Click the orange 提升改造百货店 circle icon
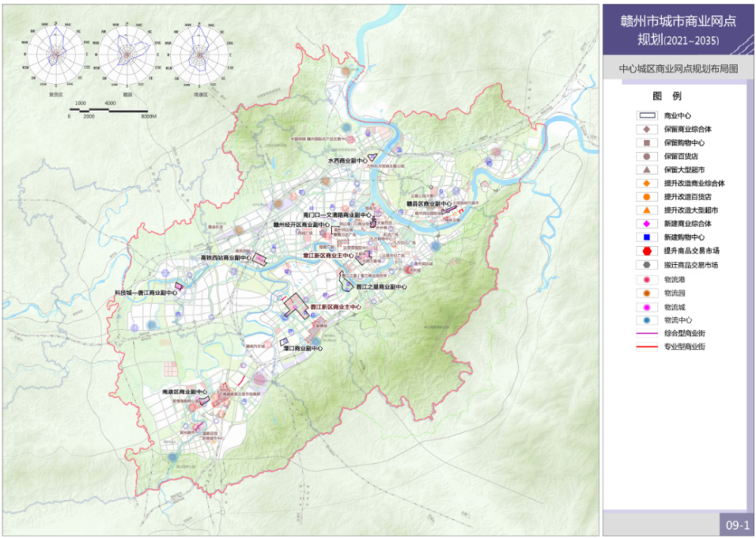This screenshot has width=756, height=538. (646, 197)
